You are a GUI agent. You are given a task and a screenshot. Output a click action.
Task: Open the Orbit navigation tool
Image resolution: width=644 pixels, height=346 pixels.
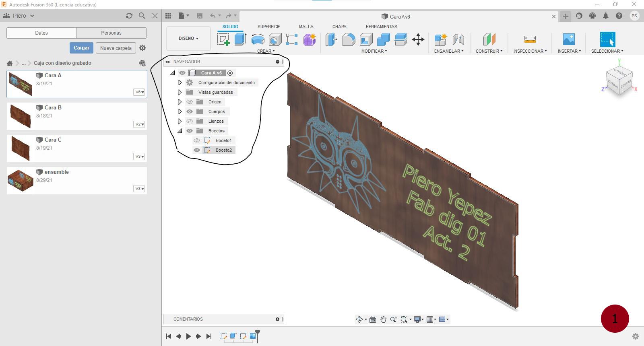(x=359, y=319)
